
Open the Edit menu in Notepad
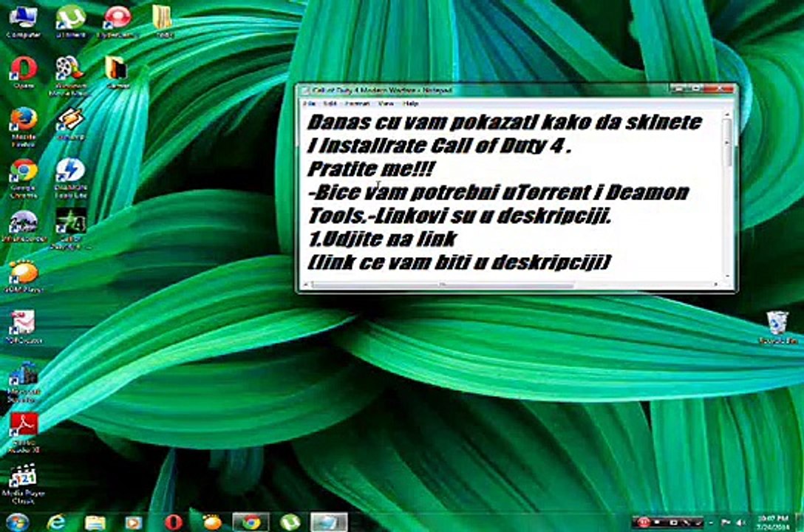pos(330,103)
